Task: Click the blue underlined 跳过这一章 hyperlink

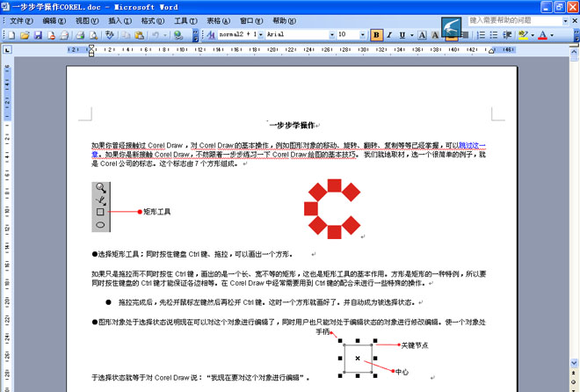Action: tap(472, 145)
